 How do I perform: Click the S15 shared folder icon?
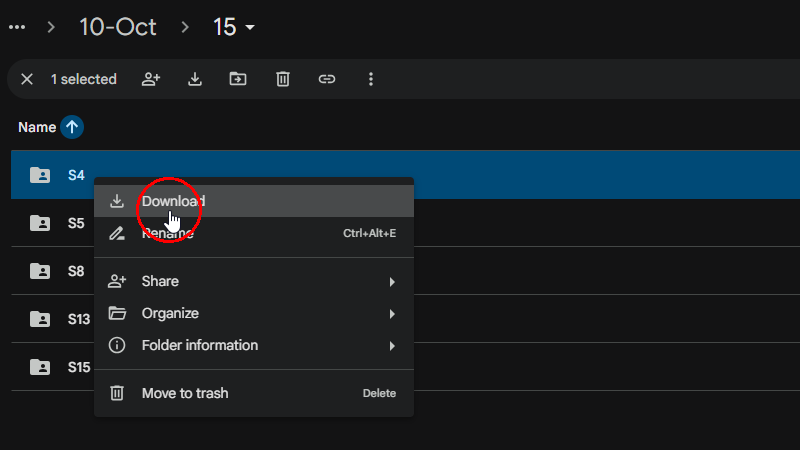coord(40,367)
